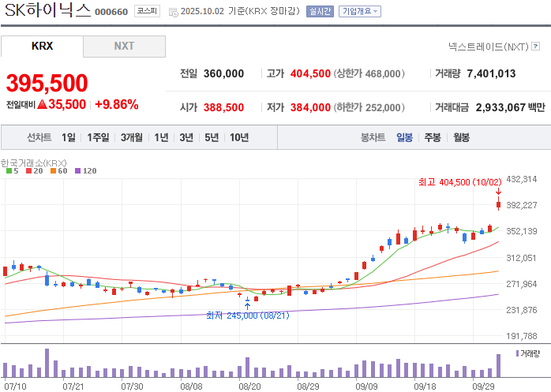Click the 저가 value 384,000
The image size is (551, 392).
(310, 107)
